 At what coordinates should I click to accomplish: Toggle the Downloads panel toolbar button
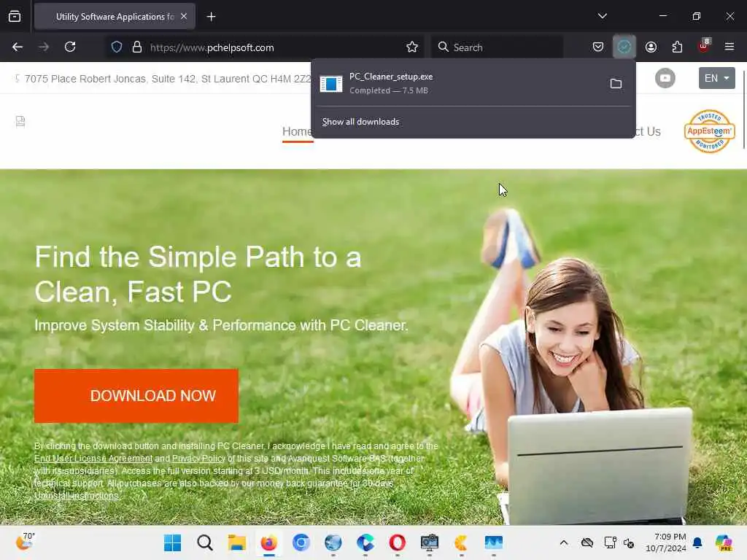[624, 47]
